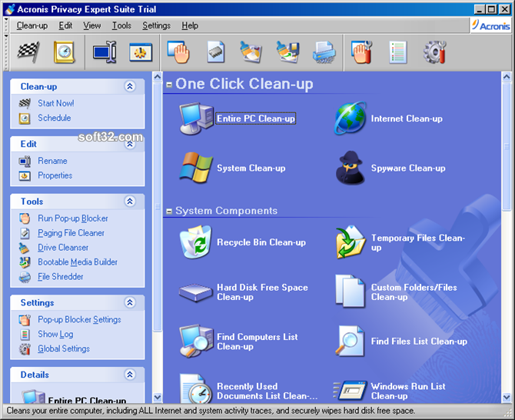Collapse the System Components section

[x=169, y=212]
